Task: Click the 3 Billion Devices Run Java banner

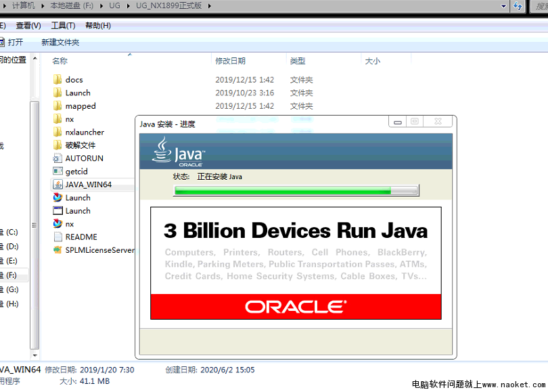Action: [x=296, y=263]
